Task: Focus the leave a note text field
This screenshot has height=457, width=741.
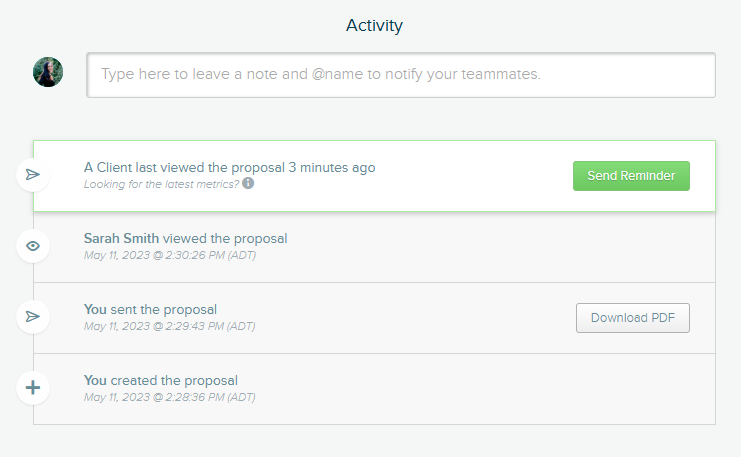Action: coord(401,75)
